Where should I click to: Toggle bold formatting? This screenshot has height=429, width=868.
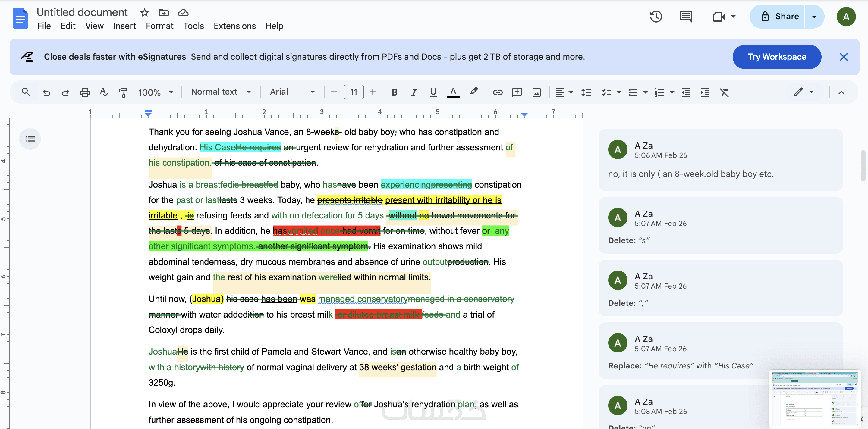394,92
